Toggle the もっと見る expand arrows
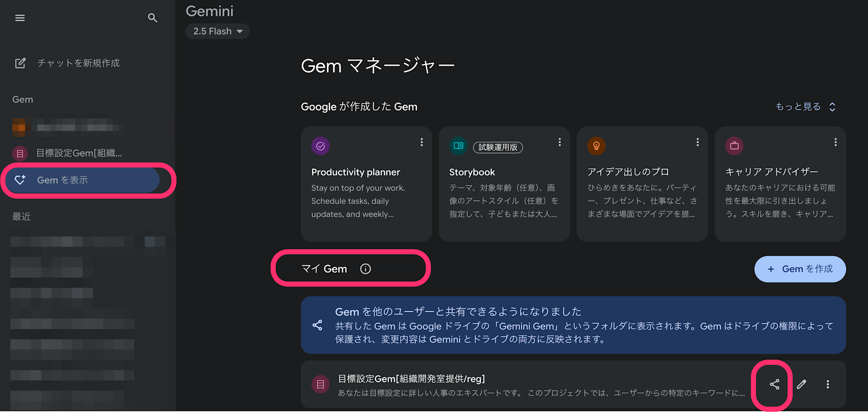Image resolution: width=868 pixels, height=412 pixels. (832, 107)
